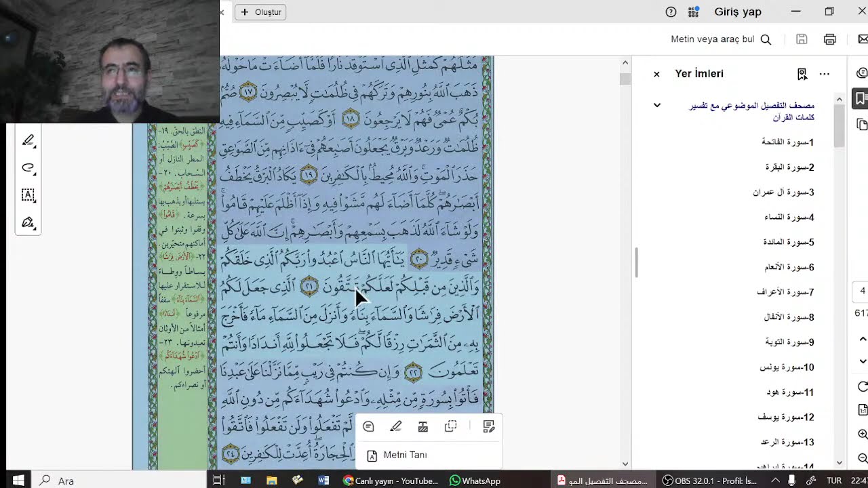
Task: Highlight the selection using the popup marker icon
Action: [x=396, y=426]
